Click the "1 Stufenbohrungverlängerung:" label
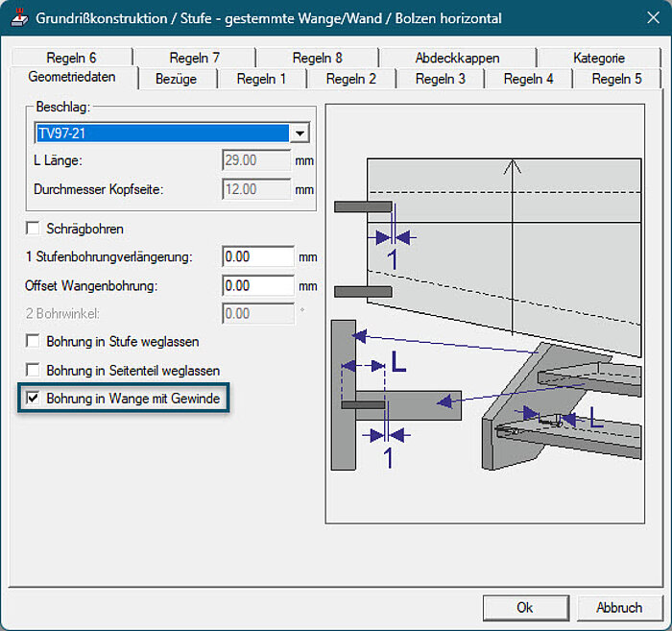This screenshot has width=672, height=631. pos(109,256)
